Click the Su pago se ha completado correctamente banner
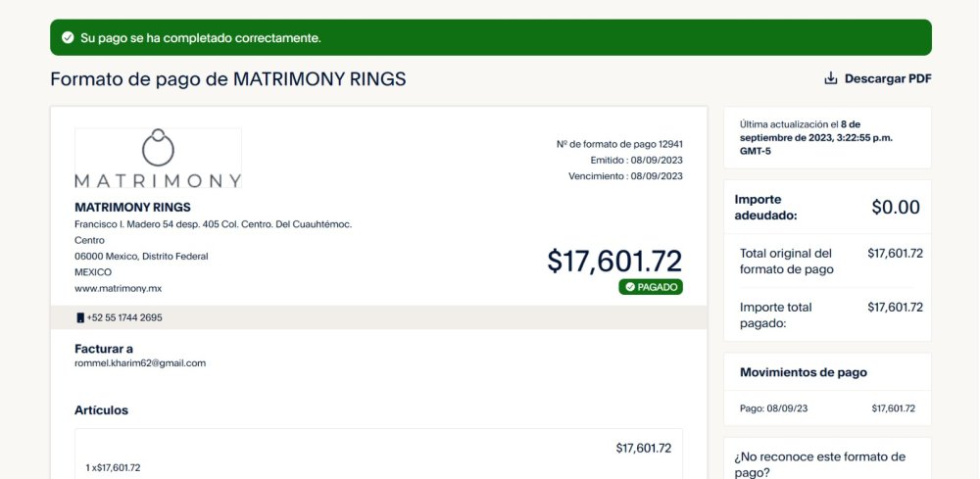This screenshot has width=980, height=479. (x=491, y=37)
